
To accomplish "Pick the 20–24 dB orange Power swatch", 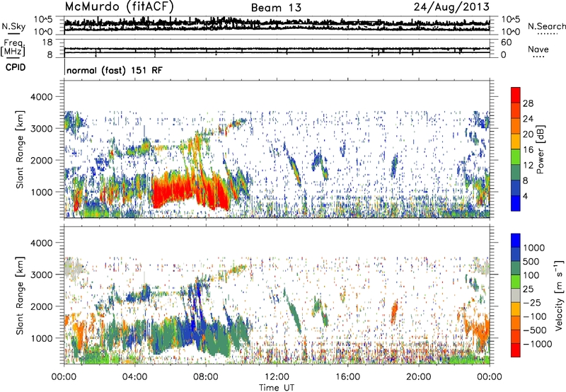I will click(x=516, y=126).
